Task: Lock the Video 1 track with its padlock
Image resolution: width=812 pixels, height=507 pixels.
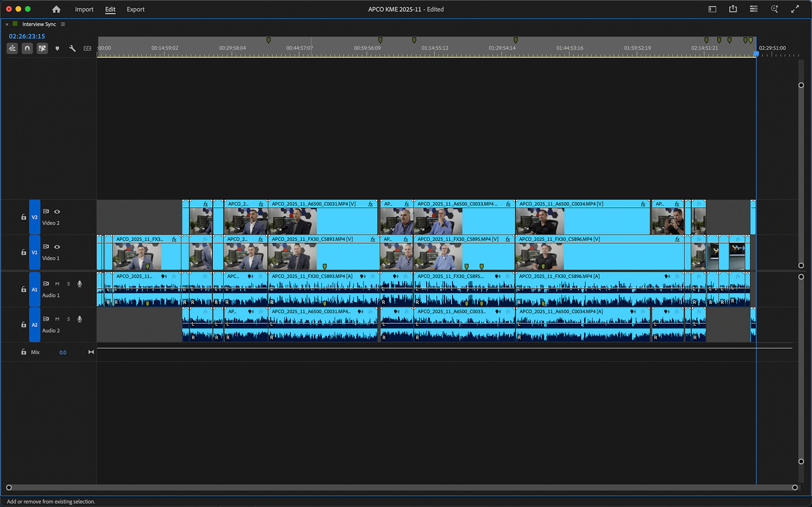Action: [24, 252]
